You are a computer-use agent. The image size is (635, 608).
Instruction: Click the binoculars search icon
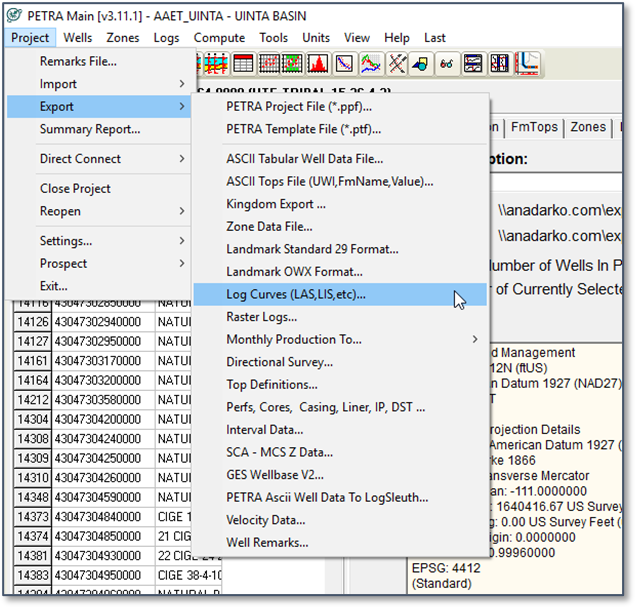point(447,64)
